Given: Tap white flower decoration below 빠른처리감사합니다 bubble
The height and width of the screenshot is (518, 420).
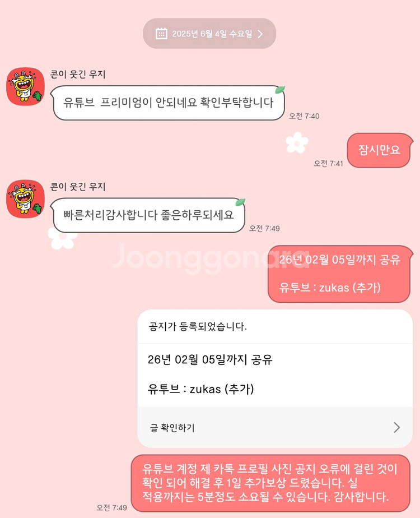Looking at the screenshot, I should (x=62, y=238).
